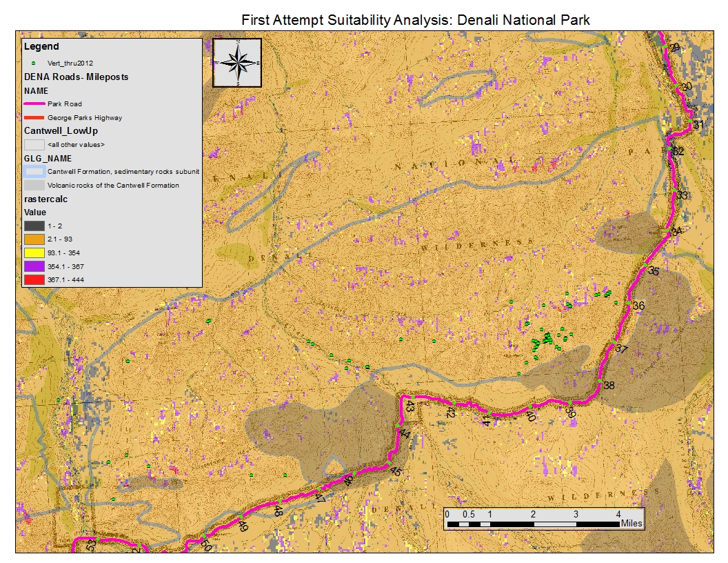Click the red George Parks Highway line symbol

[34, 118]
